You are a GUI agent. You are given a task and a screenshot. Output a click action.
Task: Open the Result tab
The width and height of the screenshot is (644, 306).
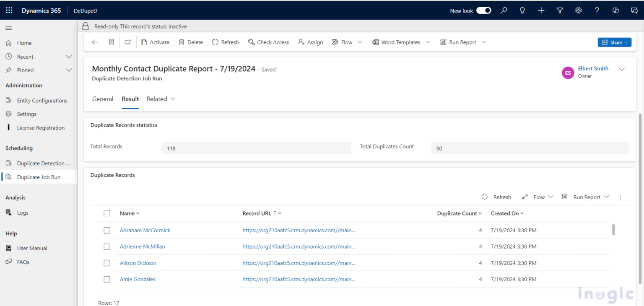pyautogui.click(x=130, y=99)
